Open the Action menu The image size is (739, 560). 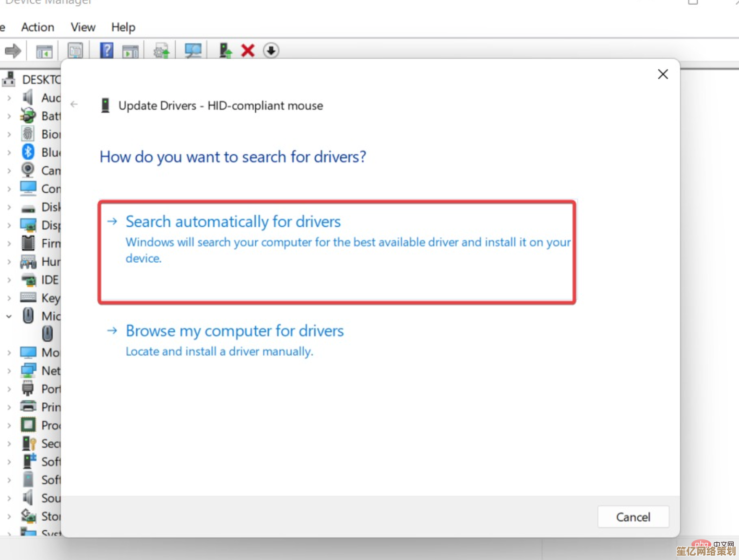pos(37,27)
